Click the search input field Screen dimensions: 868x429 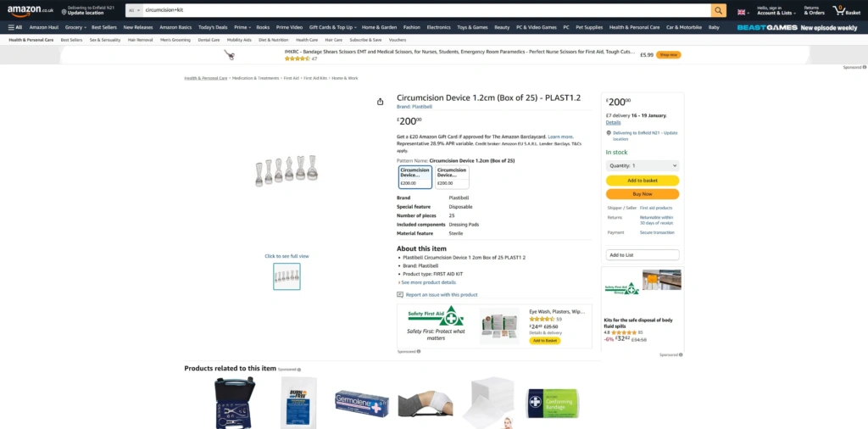[424, 10]
